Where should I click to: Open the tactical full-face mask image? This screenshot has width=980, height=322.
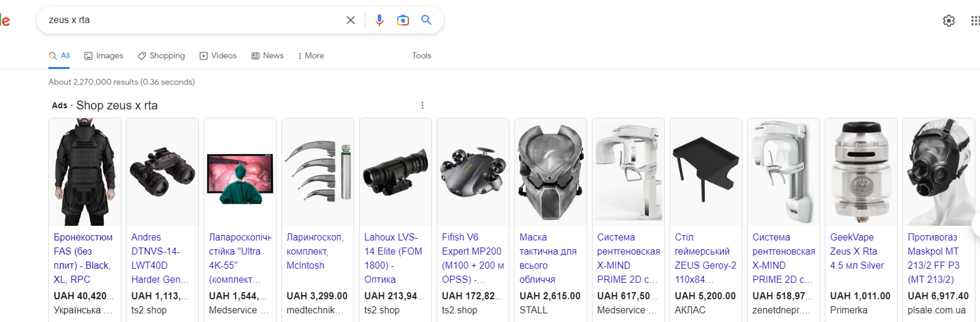[x=550, y=172]
